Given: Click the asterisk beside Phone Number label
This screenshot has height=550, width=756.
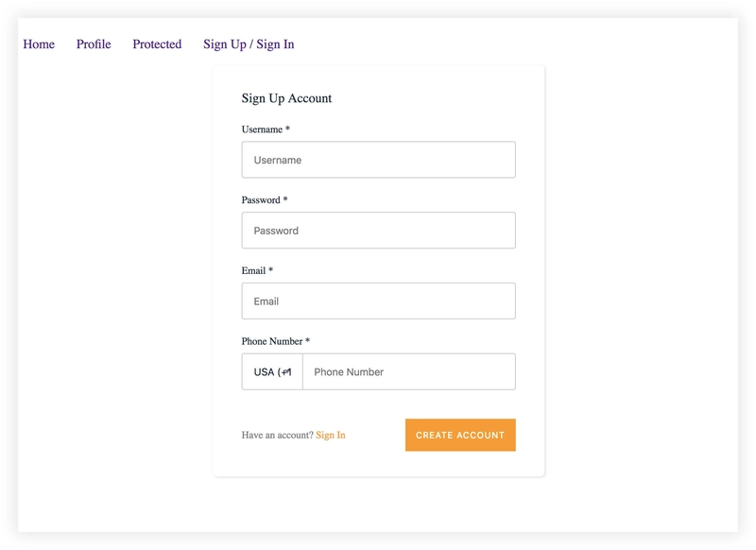Looking at the screenshot, I should [308, 341].
